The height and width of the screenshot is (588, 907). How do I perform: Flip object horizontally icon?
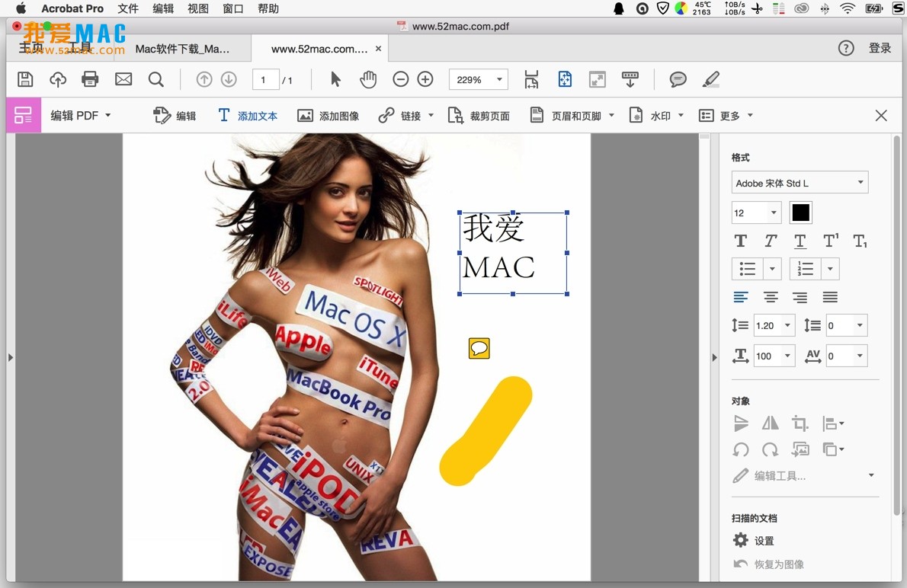point(770,423)
